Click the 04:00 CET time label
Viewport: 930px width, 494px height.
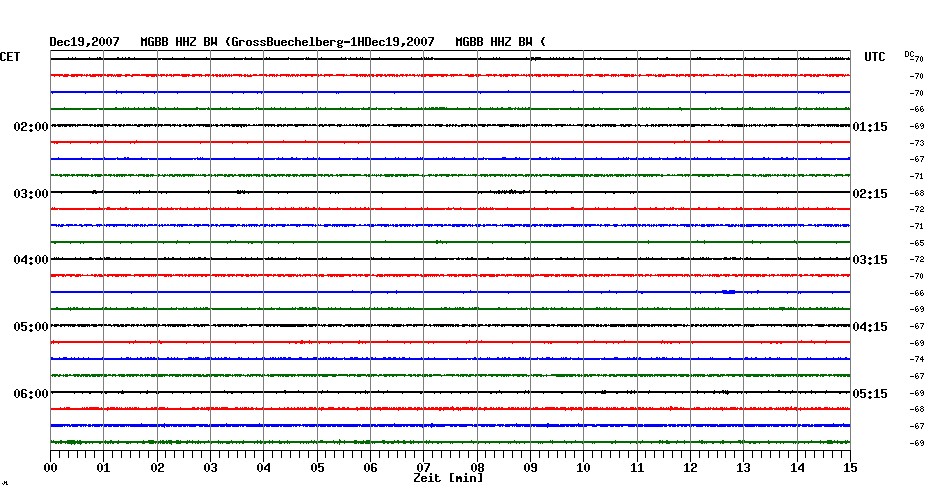(31, 260)
